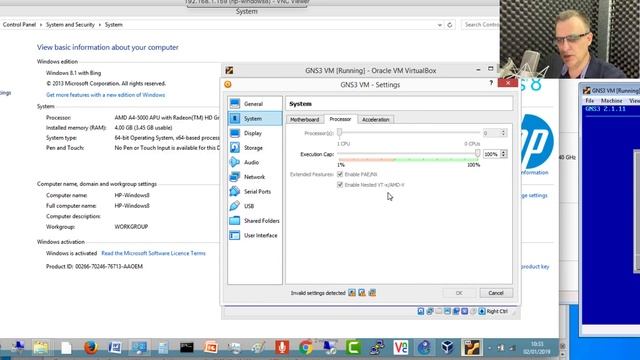This screenshot has width=640, height=360.
Task: Click the Processor(s) number field
Action: tap(491, 133)
